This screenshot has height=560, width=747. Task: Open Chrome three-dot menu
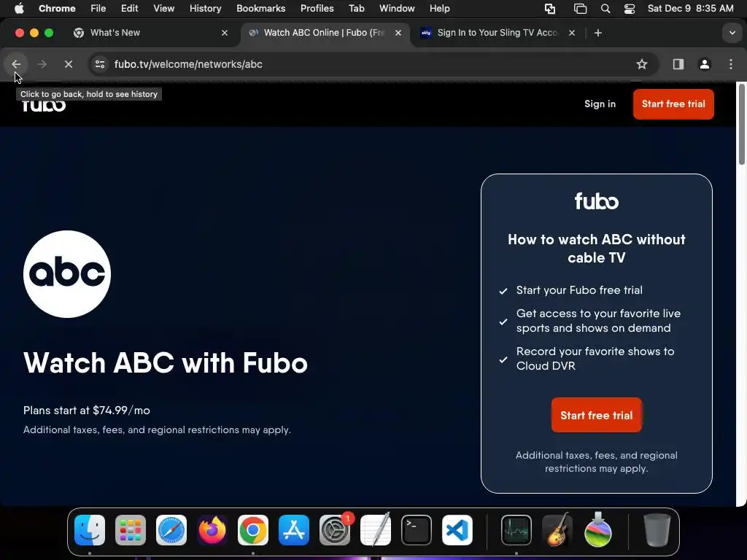(x=731, y=64)
